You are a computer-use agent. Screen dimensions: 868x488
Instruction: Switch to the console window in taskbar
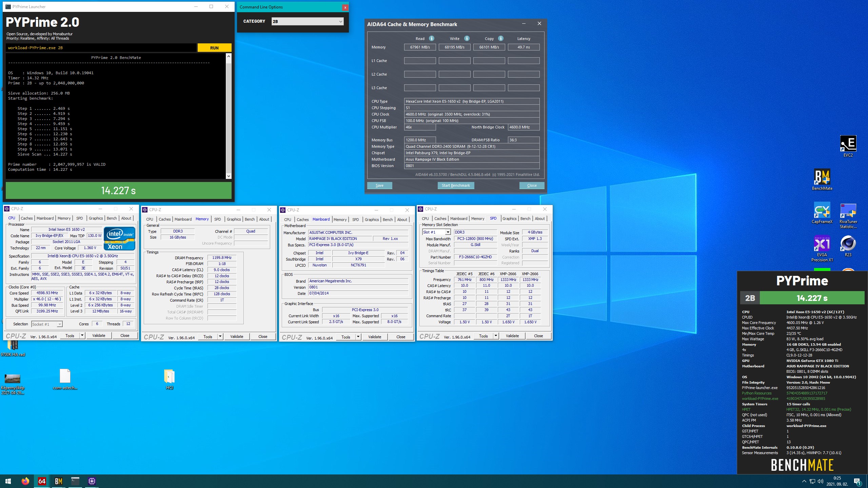pos(75,481)
